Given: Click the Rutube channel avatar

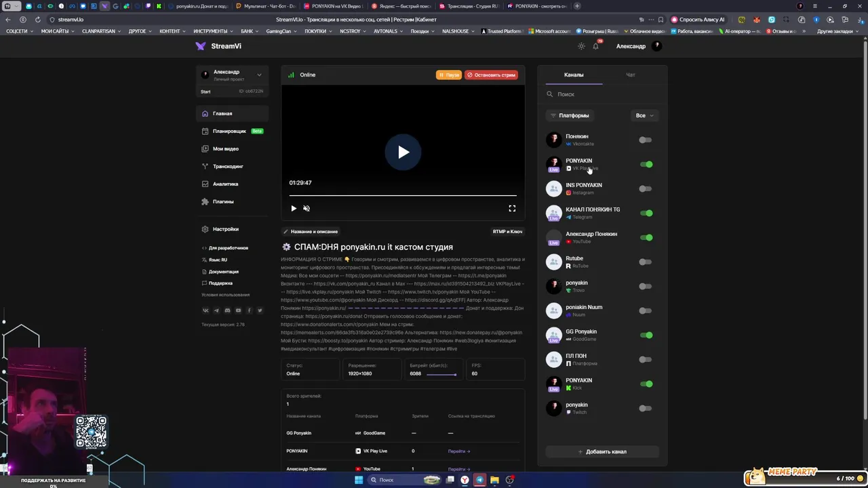Looking at the screenshot, I should pyautogui.click(x=554, y=262).
